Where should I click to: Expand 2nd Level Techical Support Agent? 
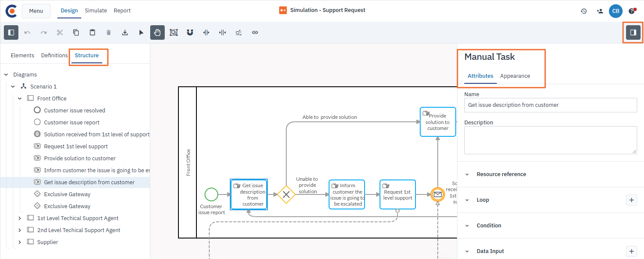tap(20, 230)
